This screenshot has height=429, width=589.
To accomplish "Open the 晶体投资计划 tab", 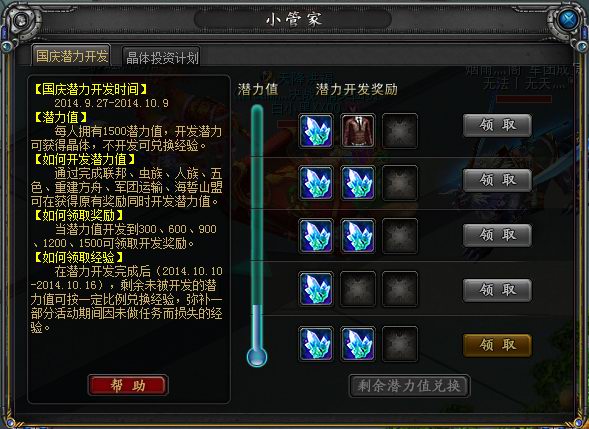I will tap(162, 57).
